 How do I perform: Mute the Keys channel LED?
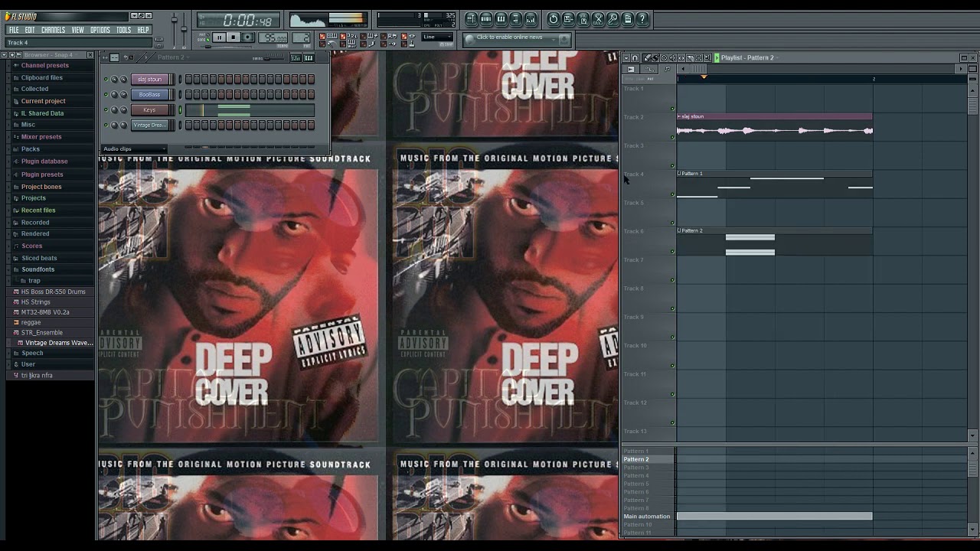[106, 109]
